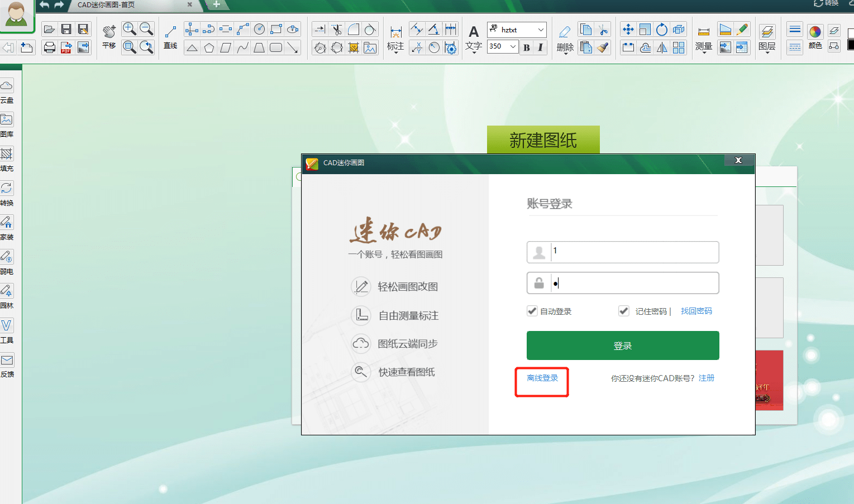Viewport: 854px width, 504px height.
Task: Click the Zoom Out magnifier
Action: (146, 30)
